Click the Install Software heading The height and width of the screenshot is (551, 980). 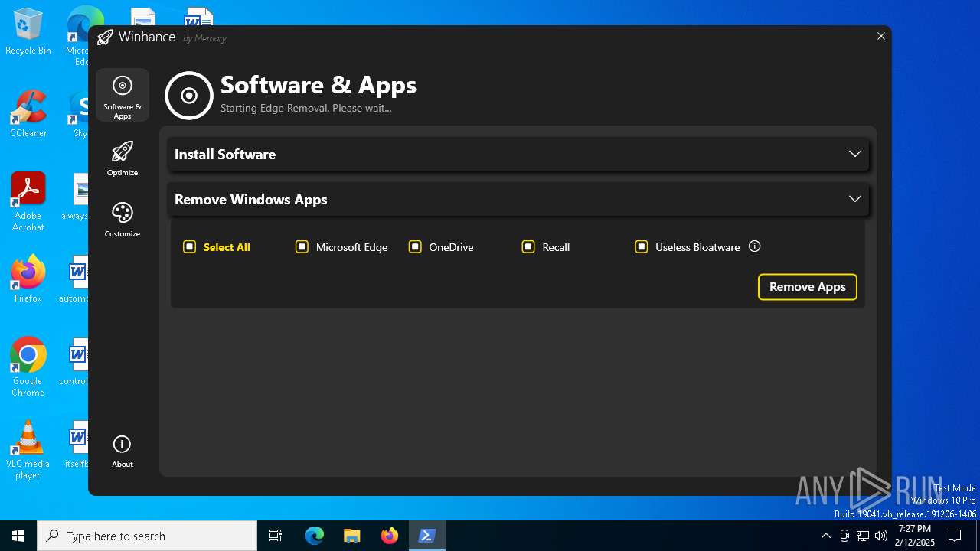[x=225, y=154]
